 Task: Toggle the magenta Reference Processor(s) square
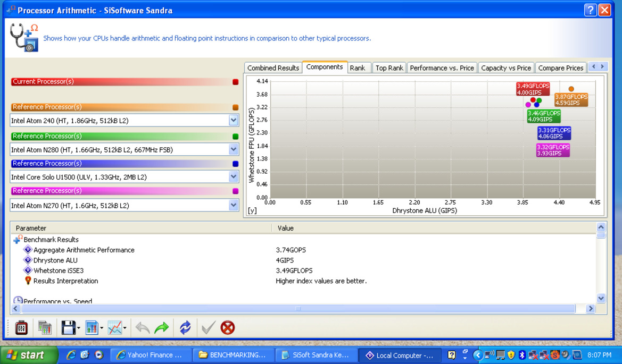pos(235,191)
